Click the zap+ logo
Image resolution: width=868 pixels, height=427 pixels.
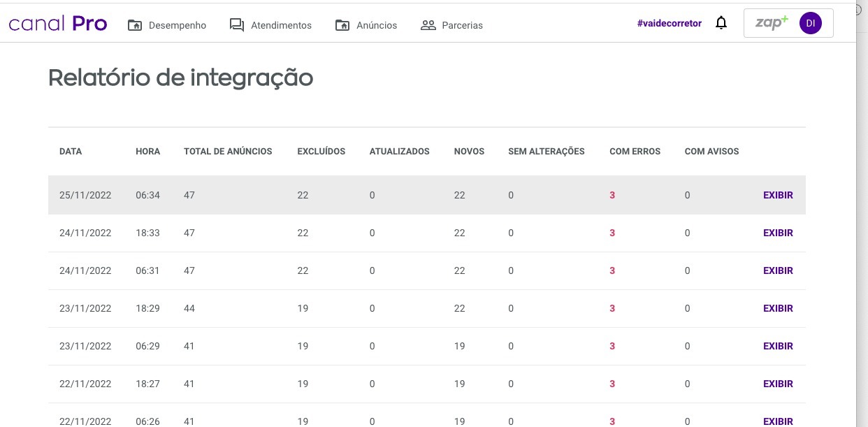click(x=772, y=22)
